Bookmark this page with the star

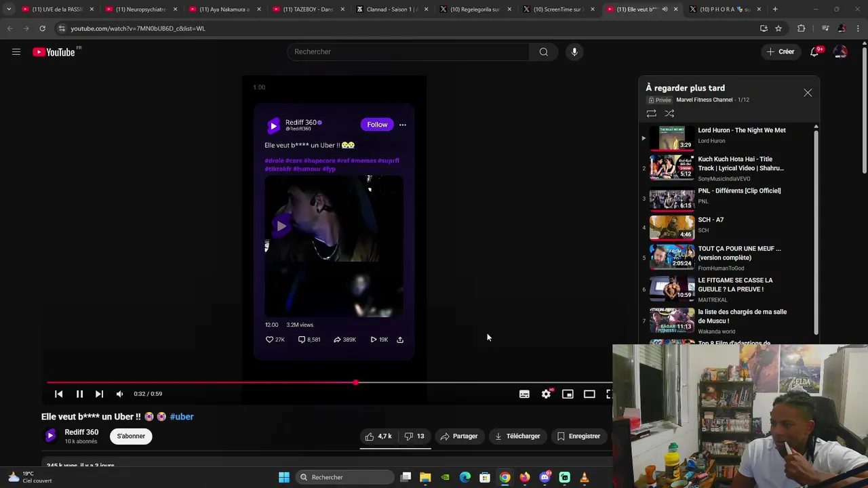(778, 28)
